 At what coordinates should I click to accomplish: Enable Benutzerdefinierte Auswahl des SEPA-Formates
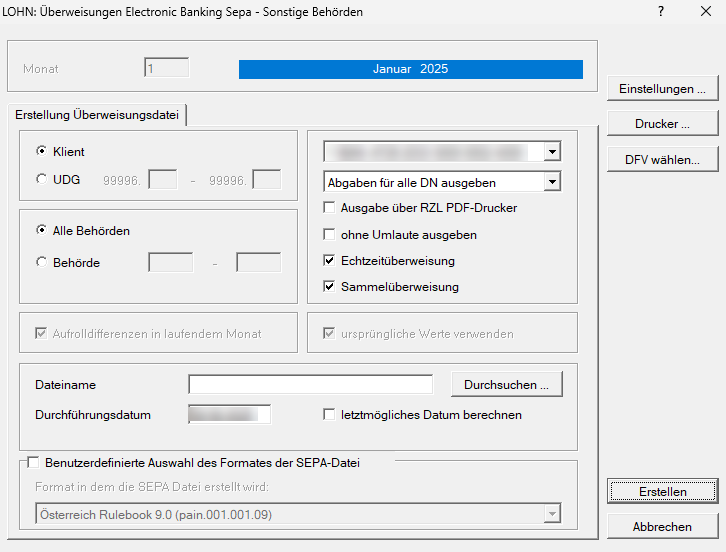click(x=34, y=463)
